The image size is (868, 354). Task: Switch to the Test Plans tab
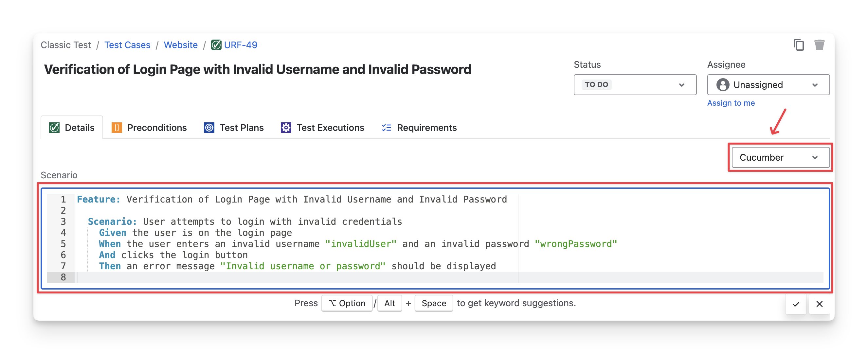pyautogui.click(x=241, y=128)
